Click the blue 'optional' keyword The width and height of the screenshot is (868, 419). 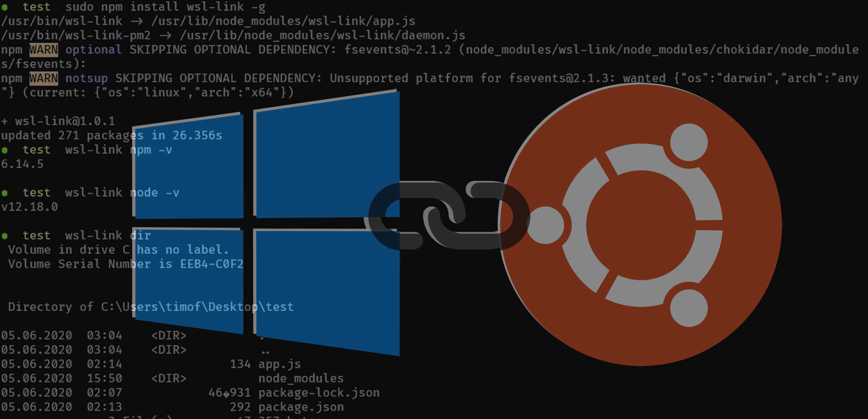pos(93,50)
